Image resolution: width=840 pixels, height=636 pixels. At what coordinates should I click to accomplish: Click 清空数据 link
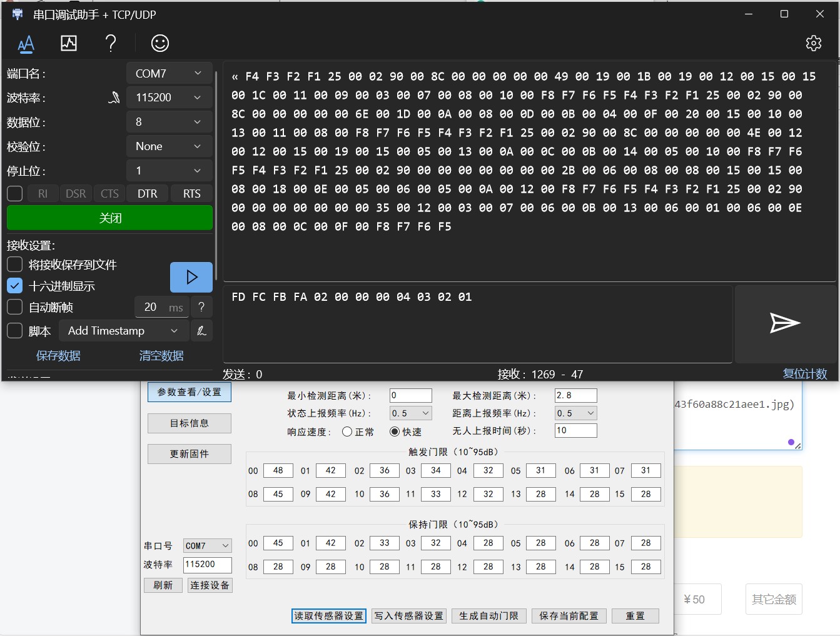tap(161, 356)
